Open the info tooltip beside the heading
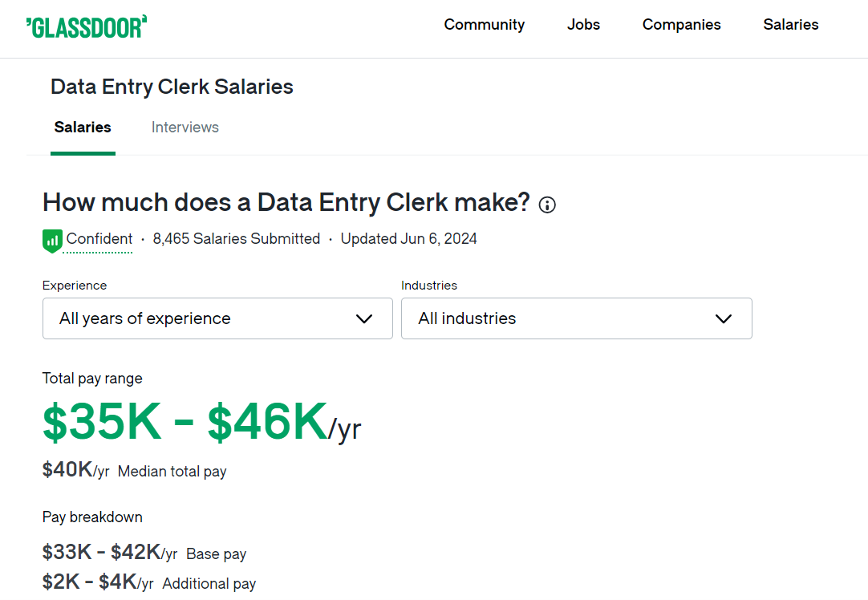 (x=547, y=205)
